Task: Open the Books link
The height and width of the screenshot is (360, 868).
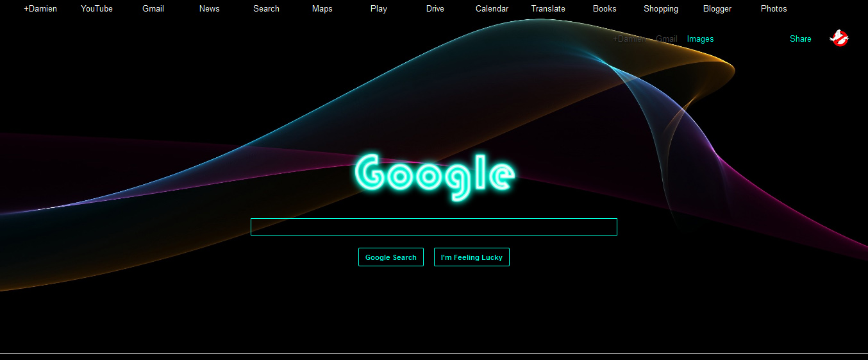Action: [x=605, y=9]
